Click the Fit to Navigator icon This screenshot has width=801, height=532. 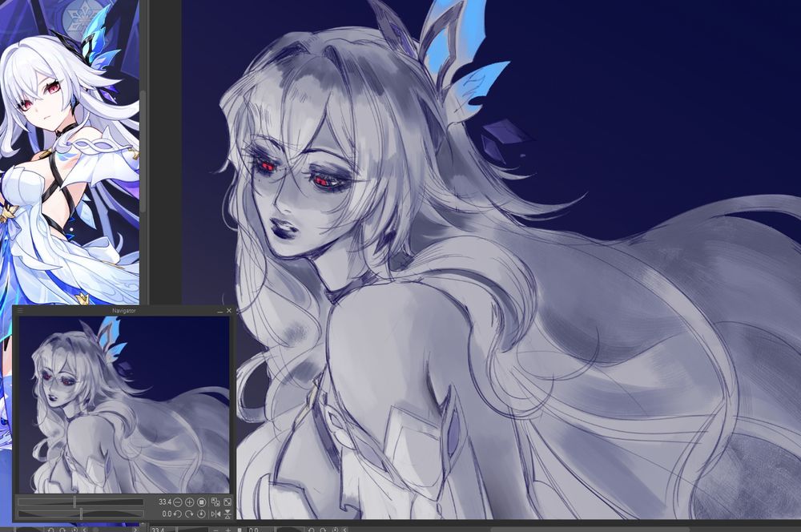[215, 502]
